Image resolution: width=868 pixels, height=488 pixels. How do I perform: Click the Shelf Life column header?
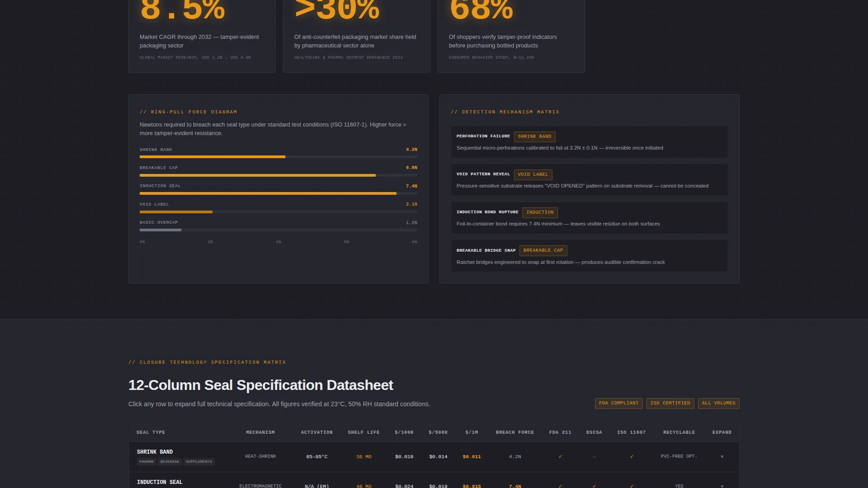tap(363, 432)
